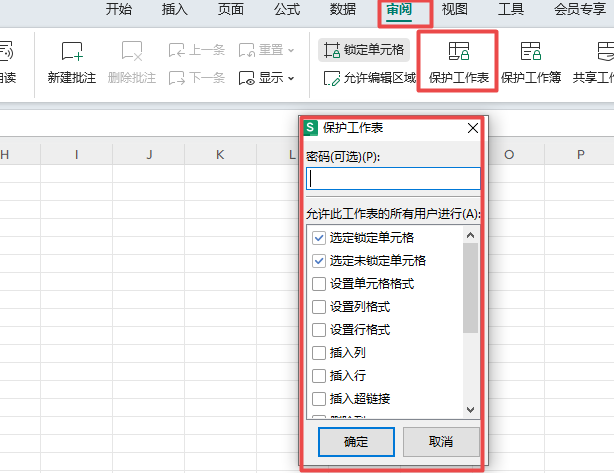
Task: Click the 删除批注 icon
Action: (132, 51)
